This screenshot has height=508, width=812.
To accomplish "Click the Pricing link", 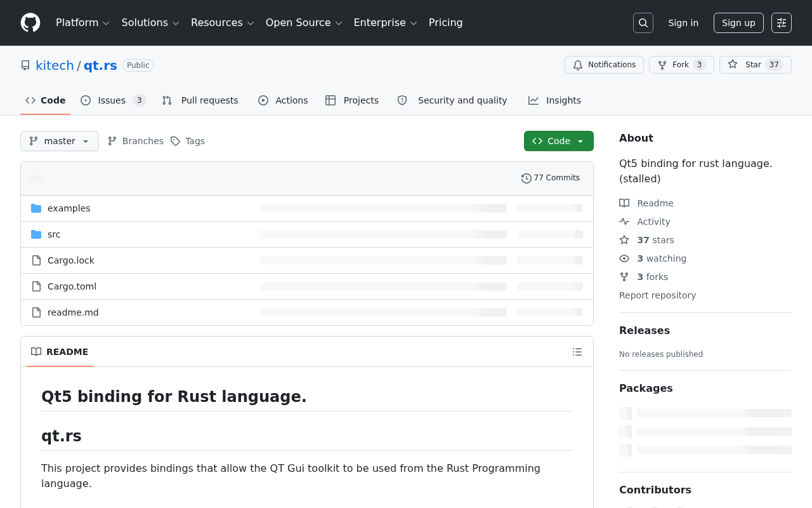I will click(x=446, y=23).
